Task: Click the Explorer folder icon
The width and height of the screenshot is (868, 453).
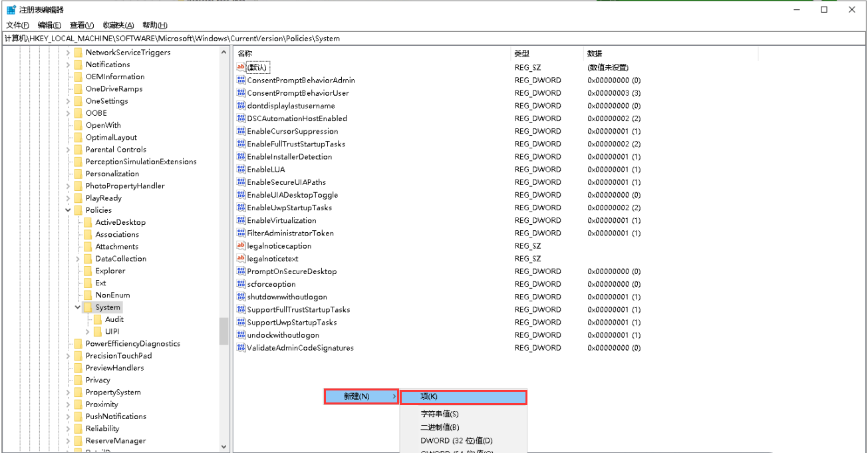Action: (x=87, y=271)
